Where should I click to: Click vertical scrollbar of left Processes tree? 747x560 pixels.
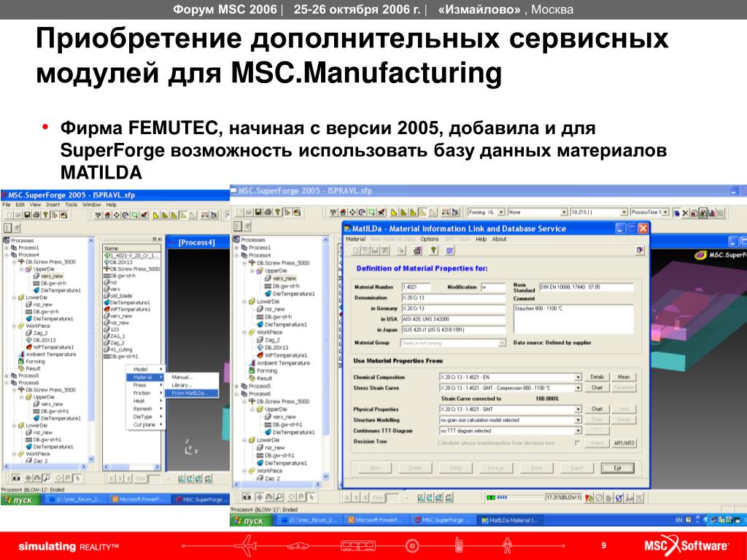(91, 351)
